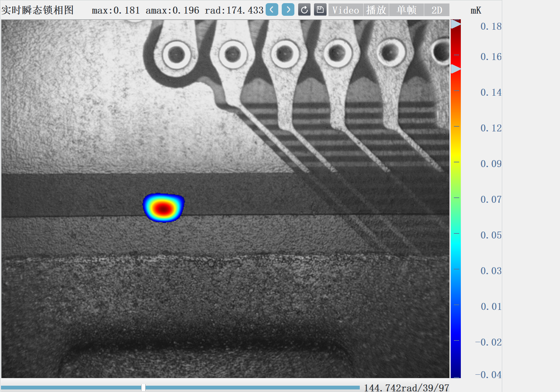Select the Video mode button
The height and width of the screenshot is (392, 560).
pyautogui.click(x=346, y=10)
